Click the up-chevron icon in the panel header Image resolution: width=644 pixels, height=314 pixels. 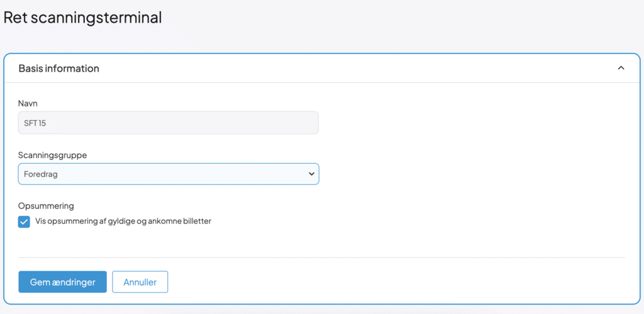(x=621, y=68)
